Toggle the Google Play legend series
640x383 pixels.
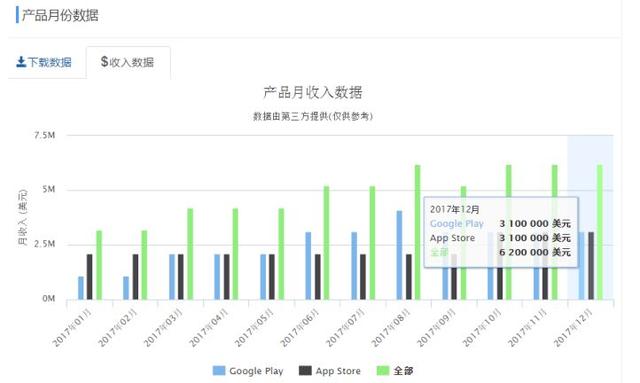pos(248,371)
